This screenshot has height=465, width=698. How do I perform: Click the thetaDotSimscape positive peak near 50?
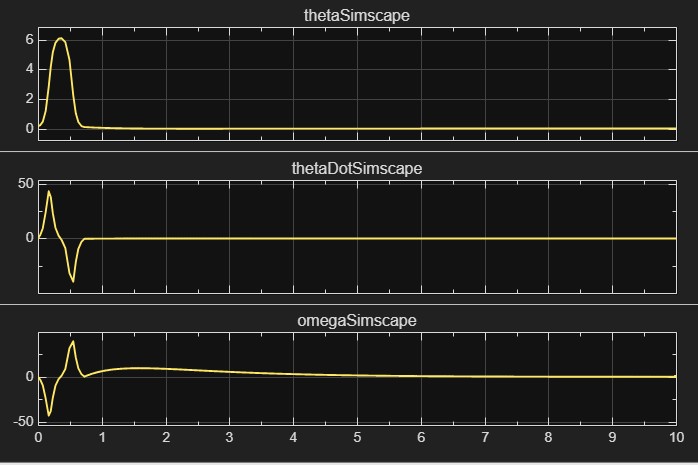click(x=49, y=192)
